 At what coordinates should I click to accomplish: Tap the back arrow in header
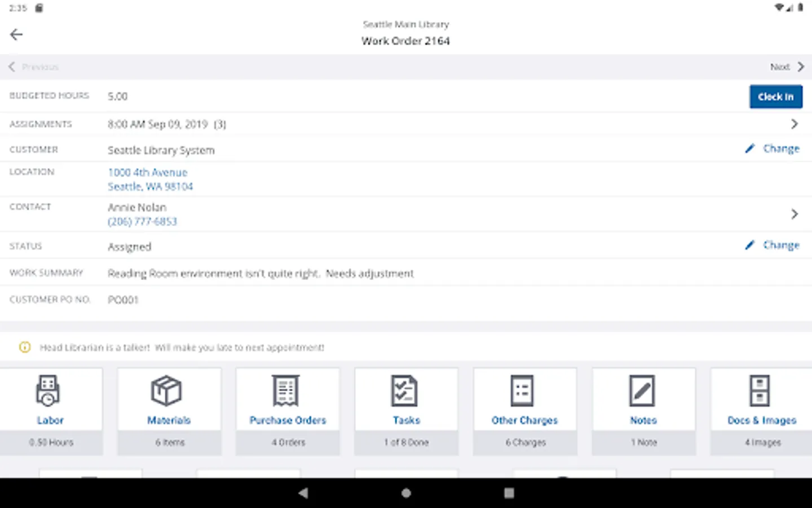click(x=16, y=35)
